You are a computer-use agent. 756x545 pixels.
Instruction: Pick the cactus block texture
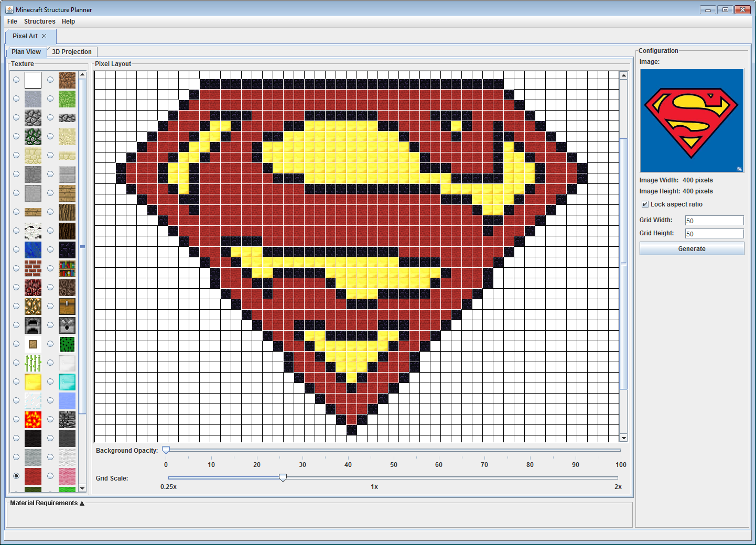pyautogui.click(x=67, y=344)
